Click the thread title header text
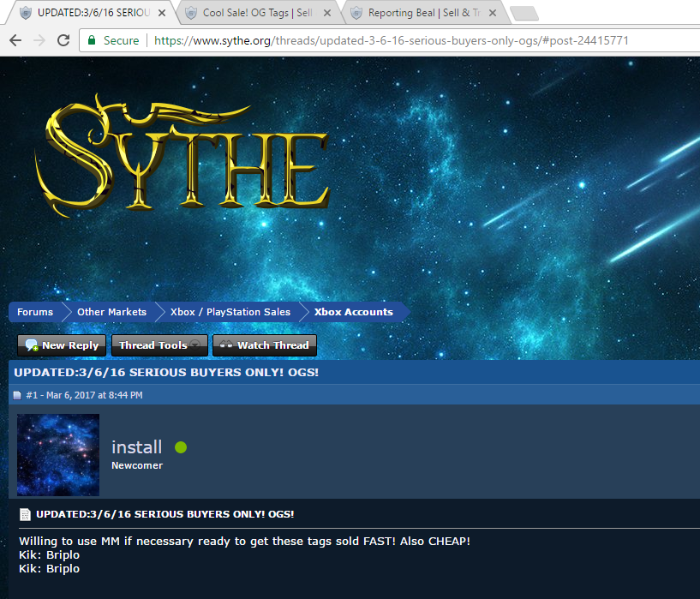The height and width of the screenshot is (599, 700). click(x=166, y=372)
